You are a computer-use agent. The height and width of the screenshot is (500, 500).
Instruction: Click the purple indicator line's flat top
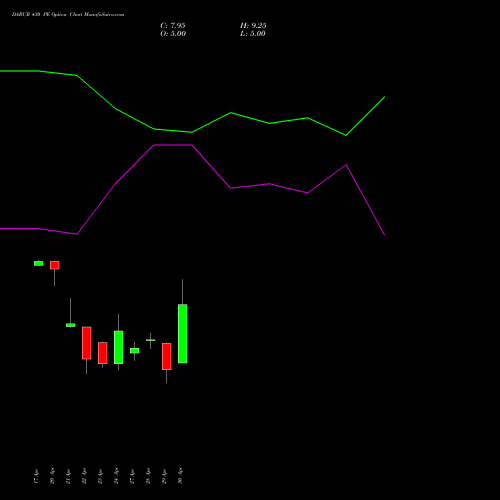pyautogui.click(x=173, y=145)
